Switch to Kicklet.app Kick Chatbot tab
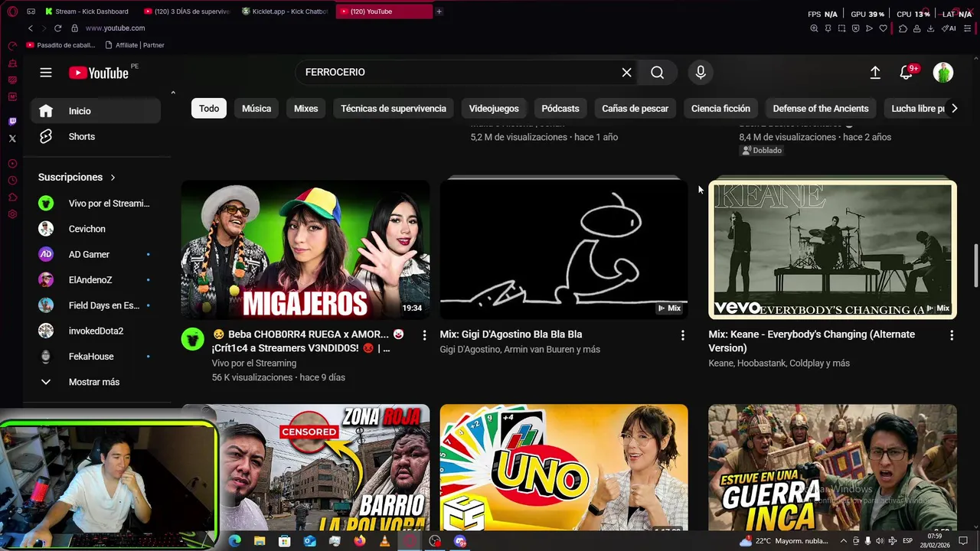The width and height of the screenshot is (980, 551). coord(285,11)
